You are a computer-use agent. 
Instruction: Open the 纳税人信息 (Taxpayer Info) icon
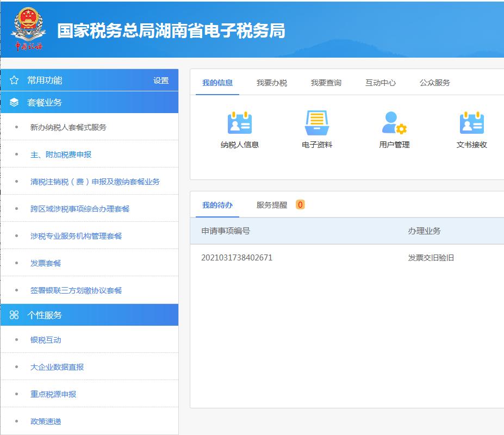tap(239, 128)
